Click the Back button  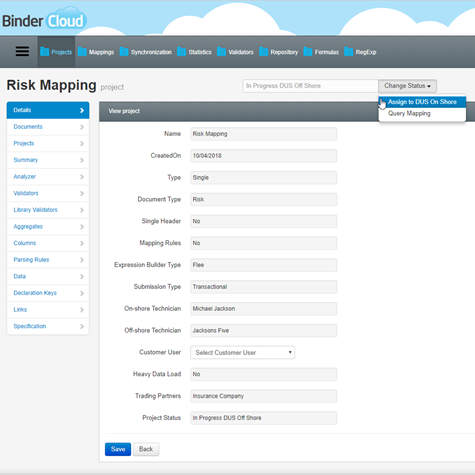pyautogui.click(x=146, y=449)
